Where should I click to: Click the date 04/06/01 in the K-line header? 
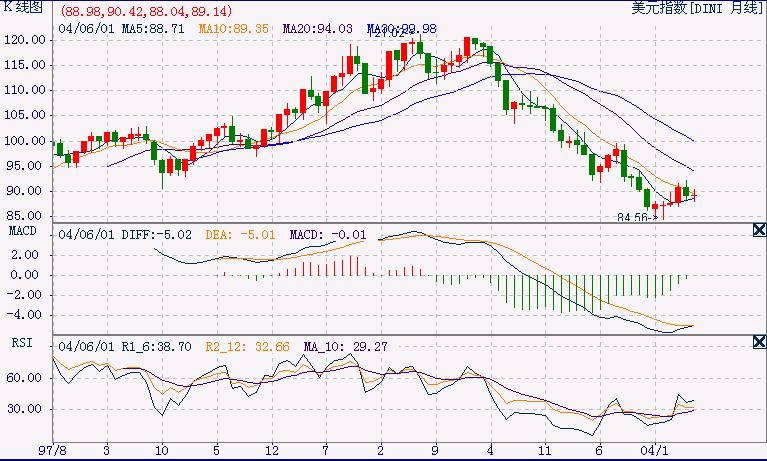pyautogui.click(x=86, y=29)
